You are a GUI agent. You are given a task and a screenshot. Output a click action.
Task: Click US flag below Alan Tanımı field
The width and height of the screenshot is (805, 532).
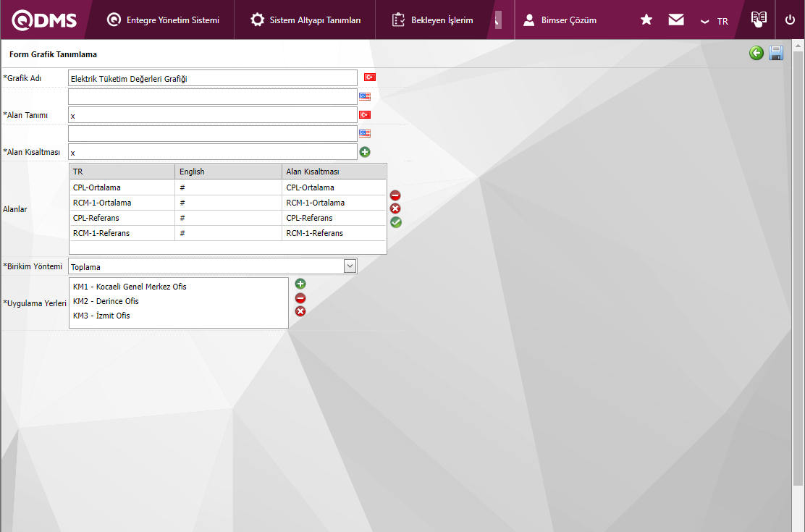(x=365, y=133)
